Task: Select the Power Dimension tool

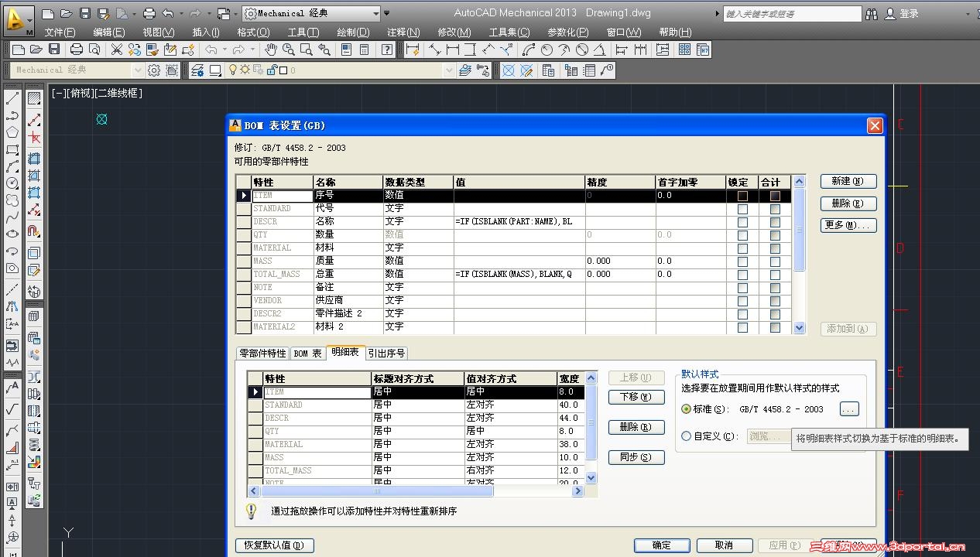Action: point(413,50)
